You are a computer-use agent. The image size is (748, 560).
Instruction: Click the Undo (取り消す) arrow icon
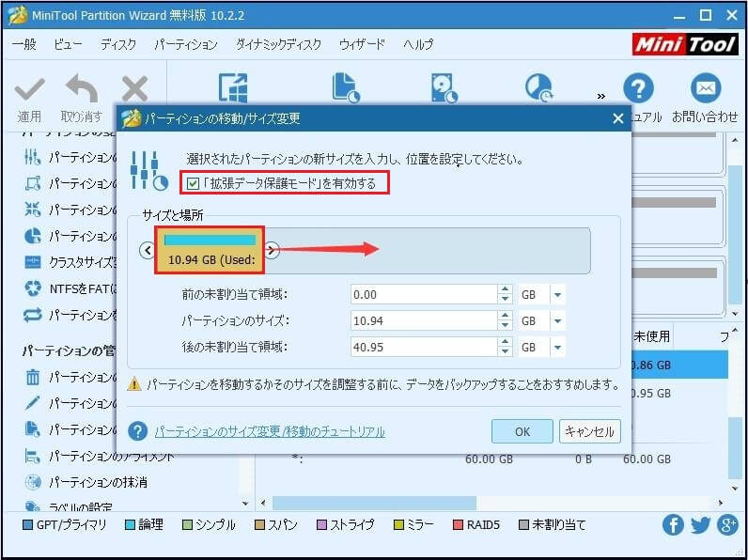coord(82,87)
